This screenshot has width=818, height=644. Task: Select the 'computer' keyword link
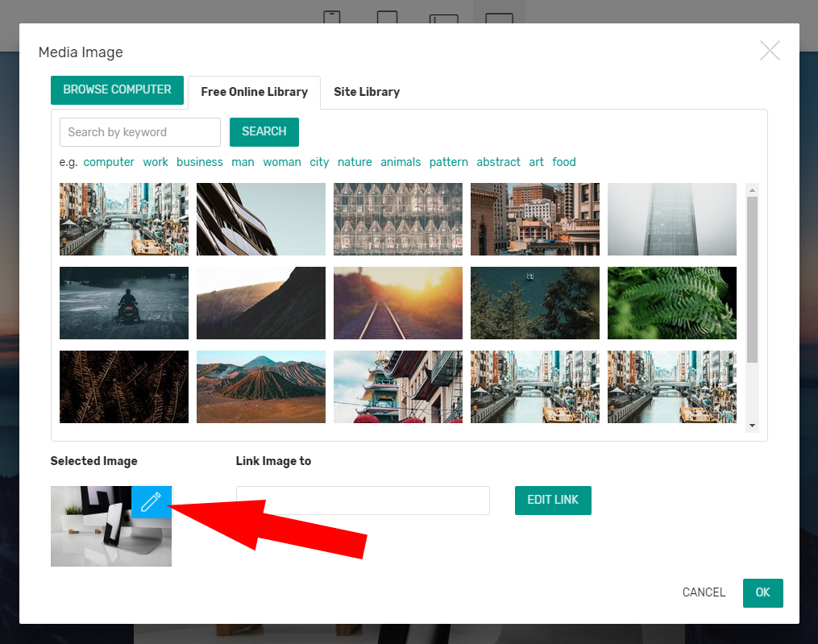tap(109, 162)
